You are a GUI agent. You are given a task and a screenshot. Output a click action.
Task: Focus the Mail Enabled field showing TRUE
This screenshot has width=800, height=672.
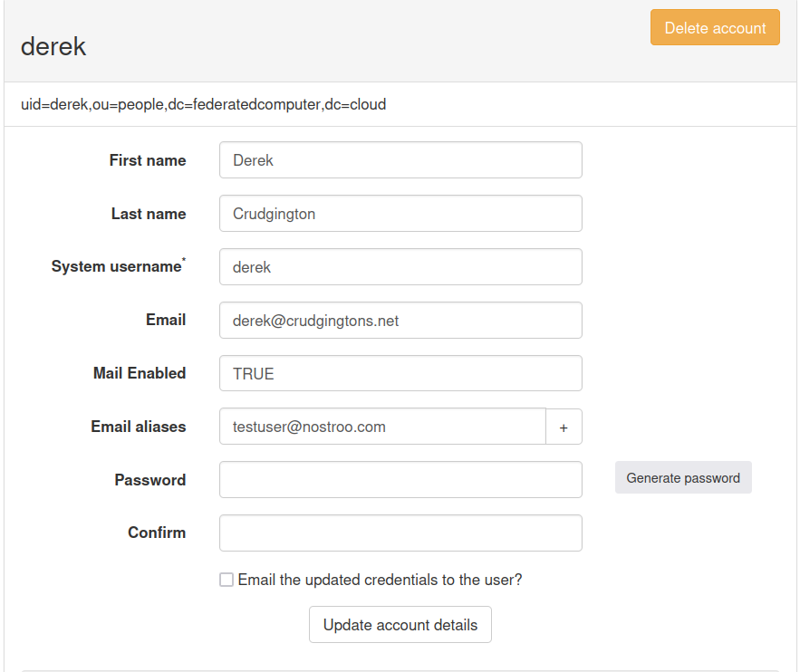click(400, 374)
